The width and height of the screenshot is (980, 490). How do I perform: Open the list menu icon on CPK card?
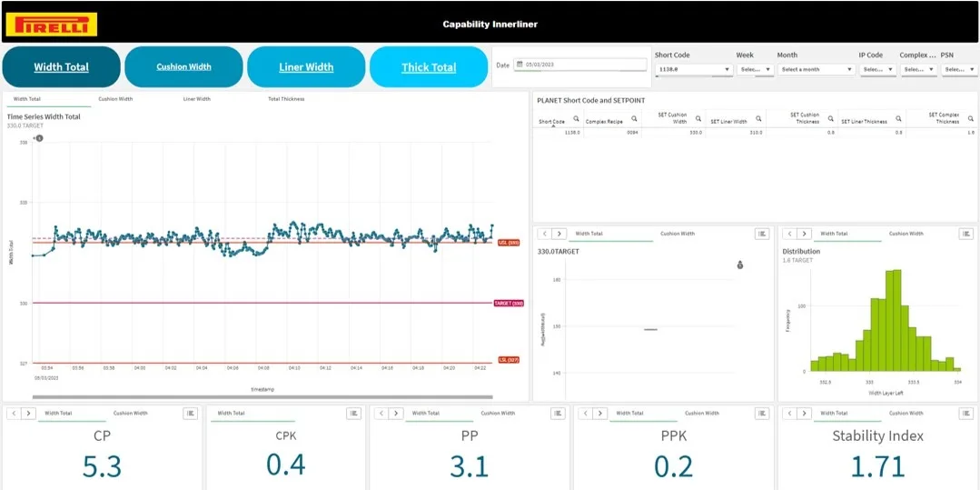(x=353, y=413)
